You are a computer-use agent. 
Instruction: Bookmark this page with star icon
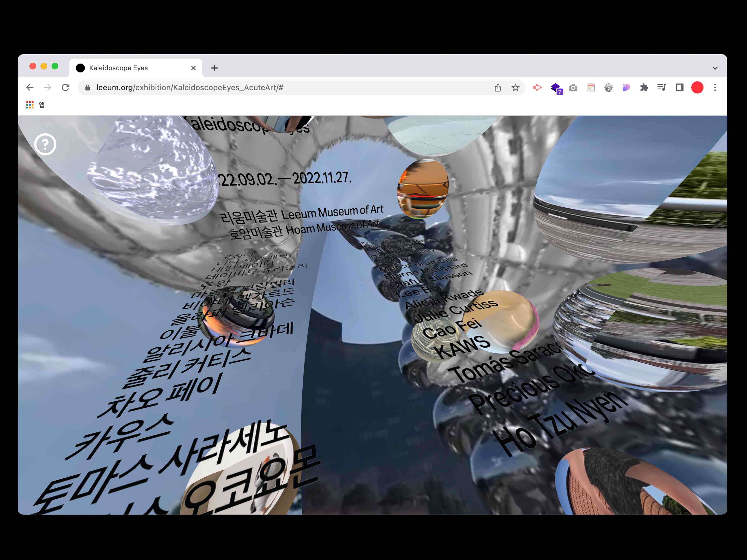(515, 88)
